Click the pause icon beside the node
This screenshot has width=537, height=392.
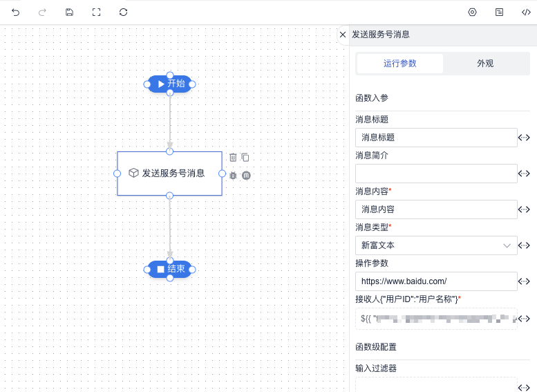pyautogui.click(x=246, y=176)
